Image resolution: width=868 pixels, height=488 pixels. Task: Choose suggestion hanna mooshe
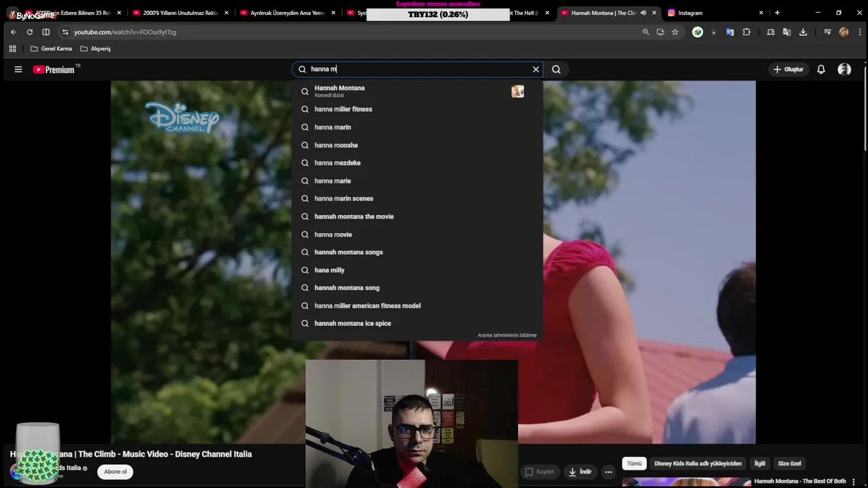pyautogui.click(x=417, y=145)
